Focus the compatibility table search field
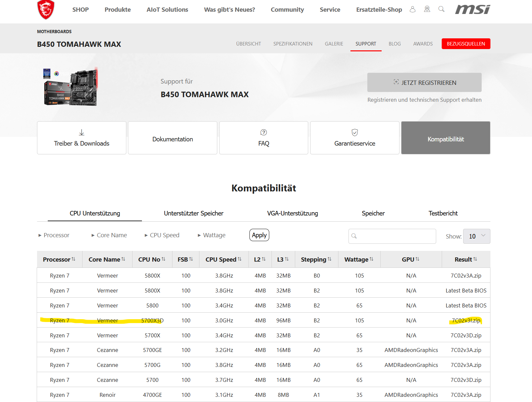532x402 pixels. point(392,236)
